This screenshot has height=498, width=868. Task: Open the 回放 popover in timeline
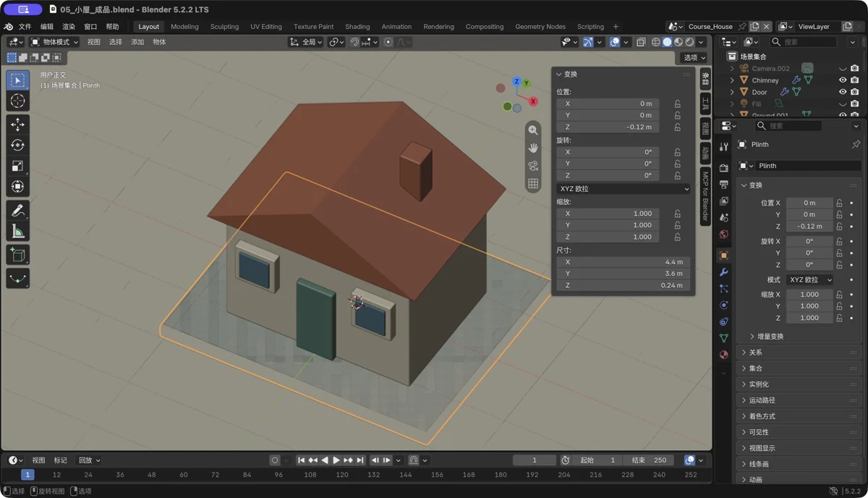89,460
